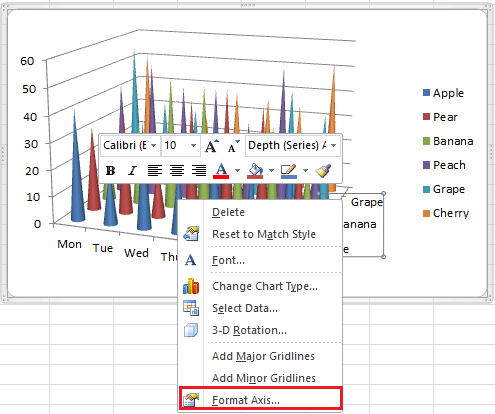Open the font size 10 dropdown
The image size is (495, 414).
click(x=193, y=146)
